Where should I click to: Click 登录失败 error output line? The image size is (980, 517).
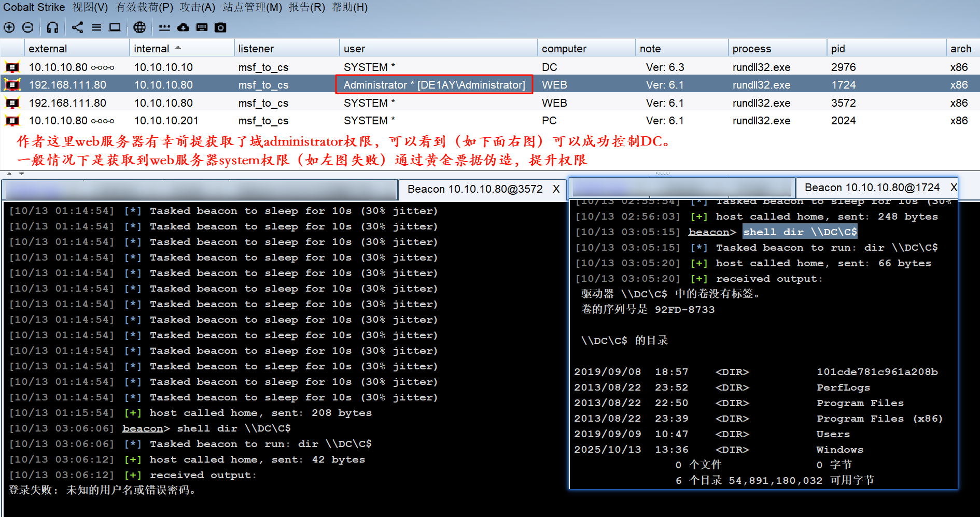pos(102,490)
